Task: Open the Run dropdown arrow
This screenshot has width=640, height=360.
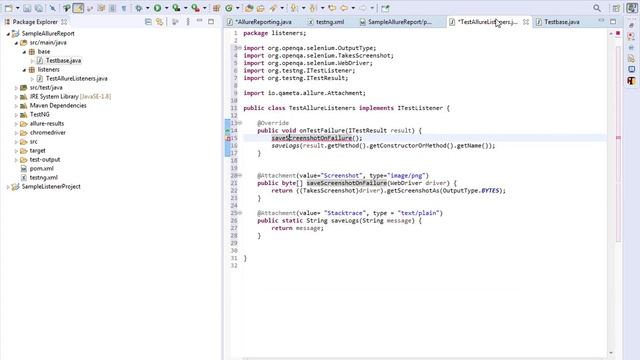Action: click(x=166, y=8)
